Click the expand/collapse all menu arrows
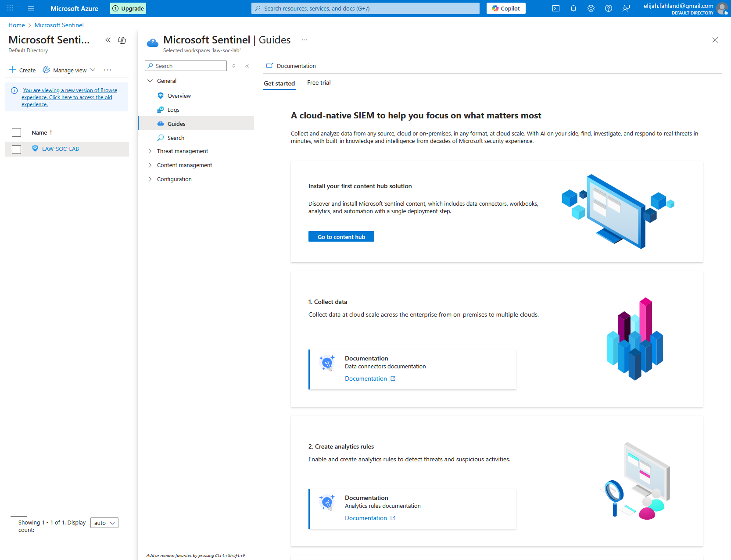 pos(234,66)
